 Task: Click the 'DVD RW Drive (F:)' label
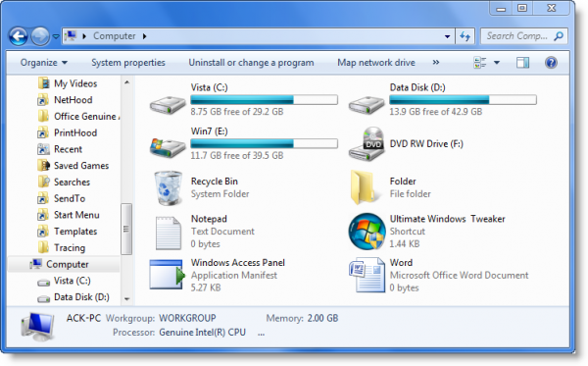tap(426, 144)
